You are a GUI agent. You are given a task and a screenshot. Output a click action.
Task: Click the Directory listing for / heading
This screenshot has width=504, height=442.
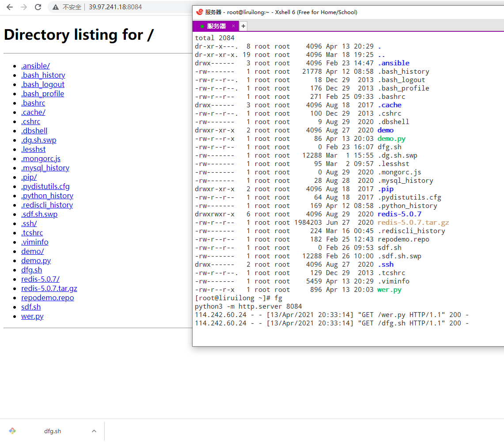pyautogui.click(x=79, y=35)
